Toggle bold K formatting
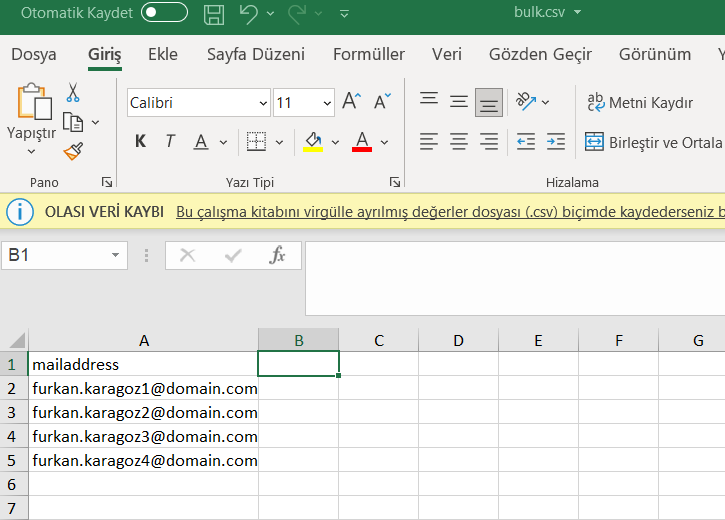The width and height of the screenshot is (725, 520). 141,142
